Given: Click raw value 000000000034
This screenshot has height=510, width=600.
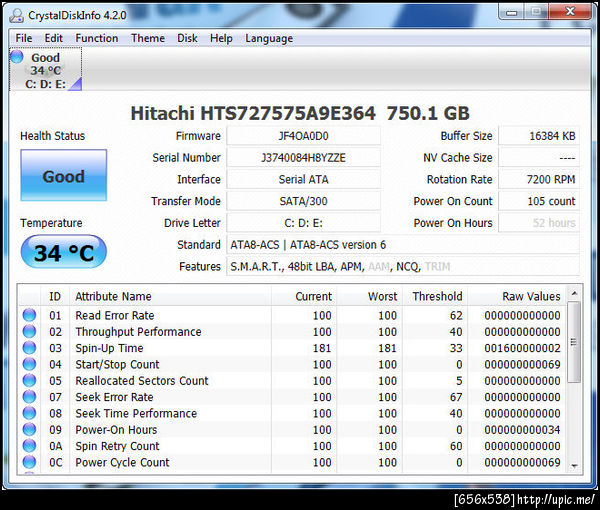Looking at the screenshot, I should [522, 430].
